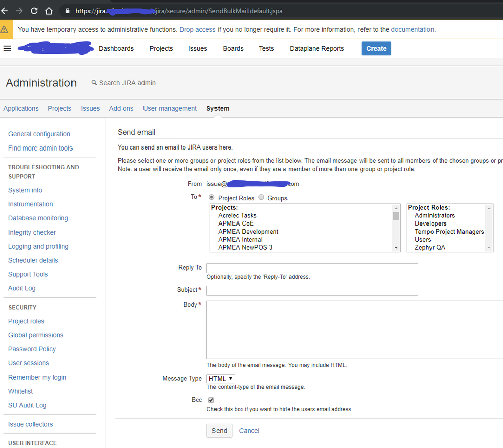Open Global permissions
Image resolution: width=503 pixels, height=448 pixels.
pyautogui.click(x=36, y=335)
